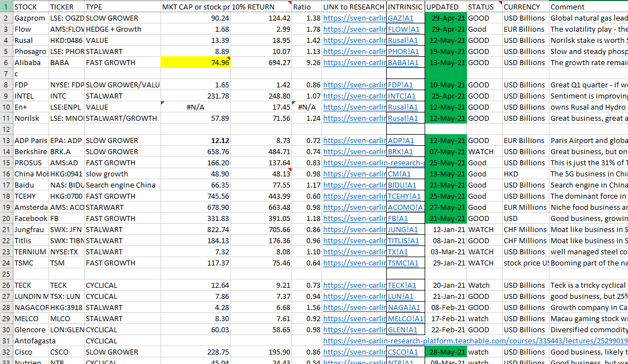The height and width of the screenshot is (364, 628).
Task: Open TSMC!A1 intrinsic sheet link
Action: [403, 263]
